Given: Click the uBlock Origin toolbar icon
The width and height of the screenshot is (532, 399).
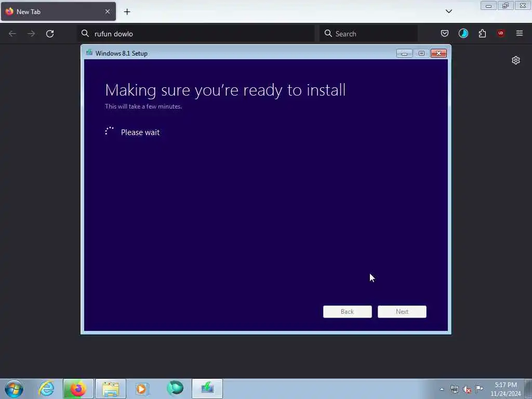Looking at the screenshot, I should click(501, 33).
